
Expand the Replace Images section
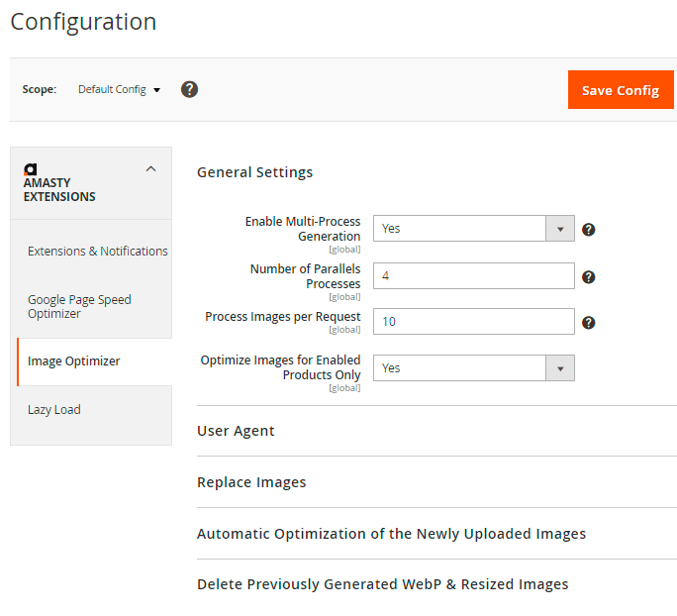tap(251, 482)
